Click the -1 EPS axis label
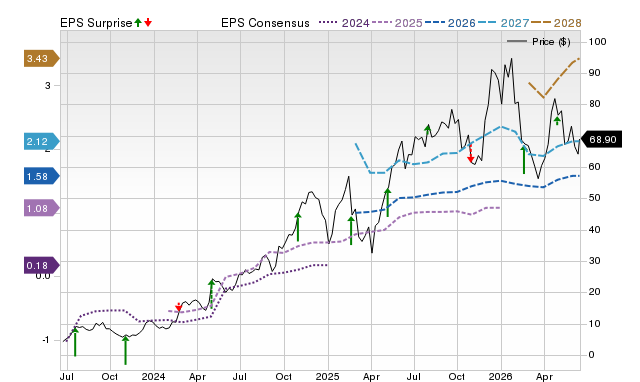 [x=46, y=340]
